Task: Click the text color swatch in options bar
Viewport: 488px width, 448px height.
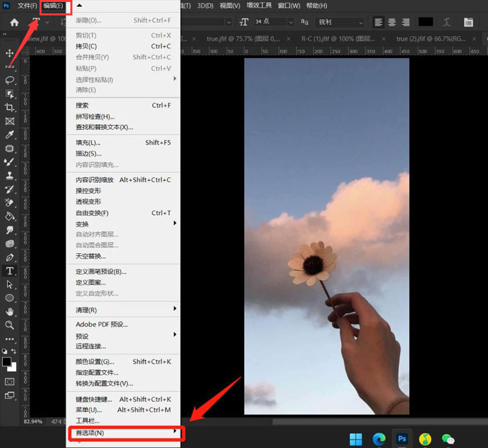Action: point(426,22)
